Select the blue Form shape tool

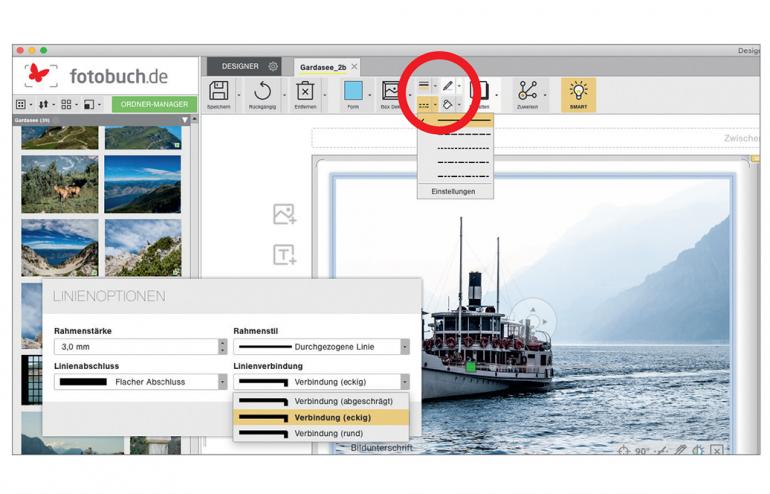coord(353,91)
